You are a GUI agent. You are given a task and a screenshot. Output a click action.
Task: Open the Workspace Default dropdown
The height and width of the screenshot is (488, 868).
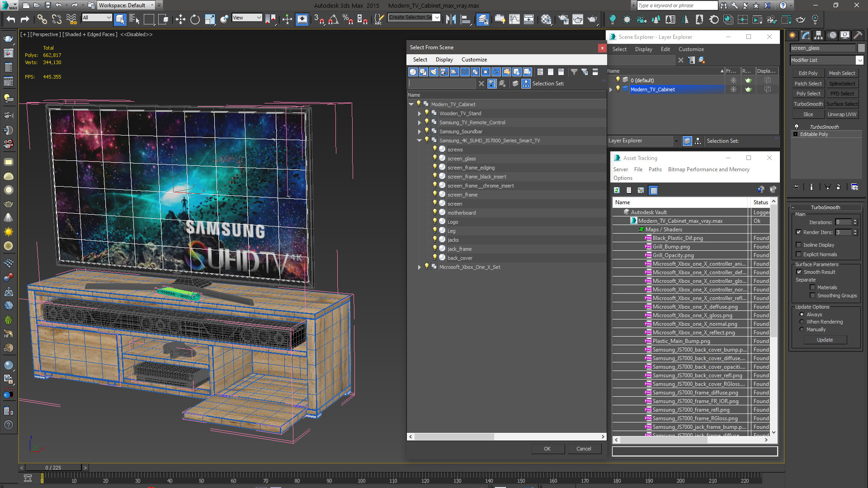pyautogui.click(x=127, y=5)
